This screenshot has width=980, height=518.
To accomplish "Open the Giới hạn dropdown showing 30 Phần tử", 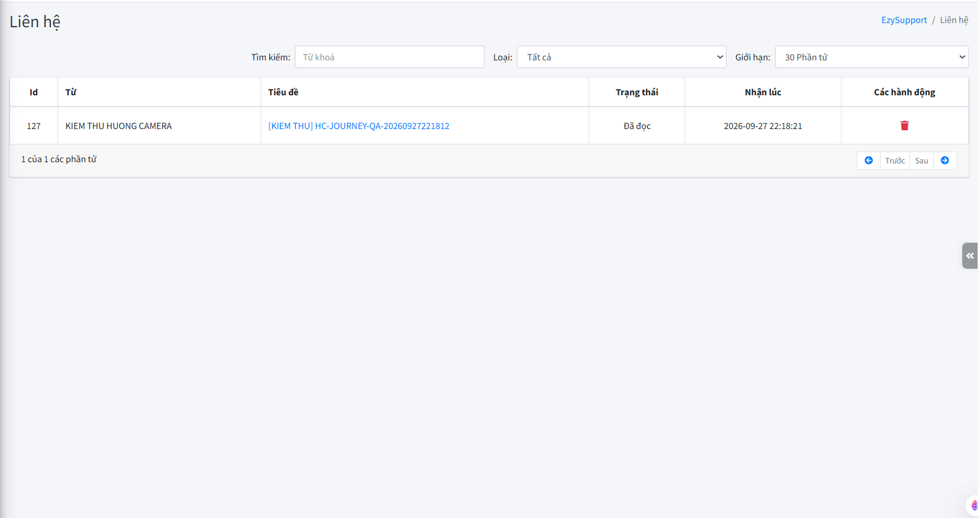I will [872, 57].
